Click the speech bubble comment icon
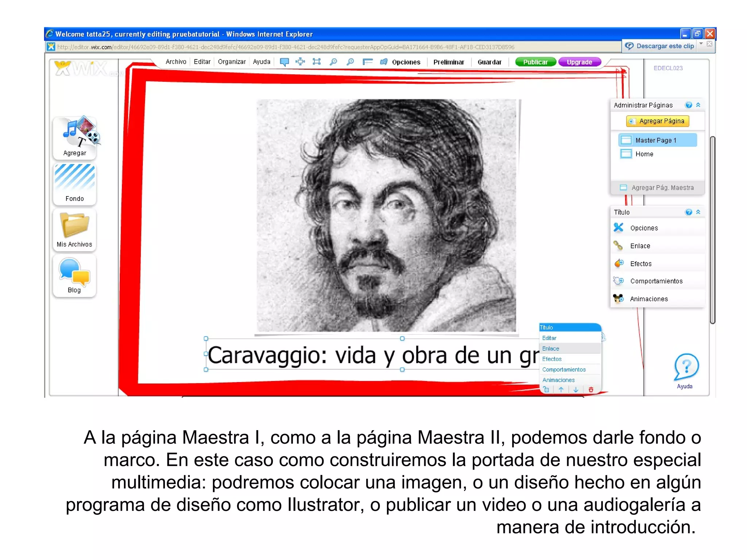The width and height of the screenshot is (747, 560). [284, 62]
